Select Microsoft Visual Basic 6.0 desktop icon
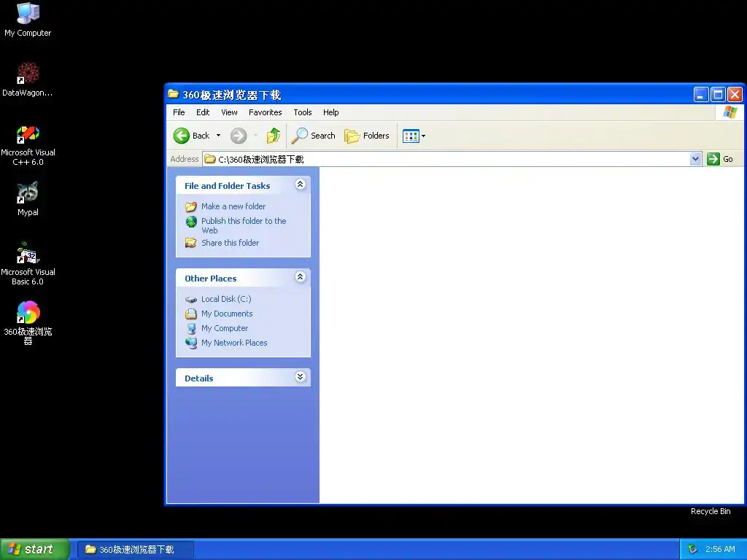 tap(28, 264)
